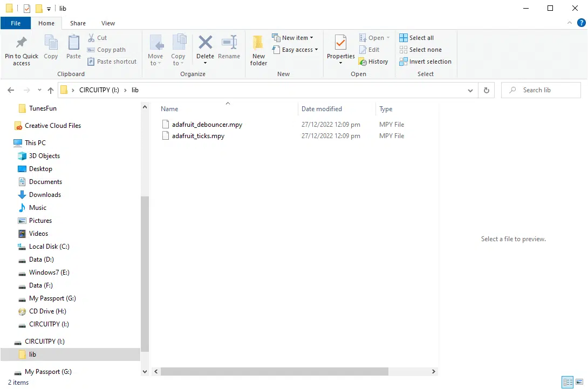Click Select all

tap(416, 38)
